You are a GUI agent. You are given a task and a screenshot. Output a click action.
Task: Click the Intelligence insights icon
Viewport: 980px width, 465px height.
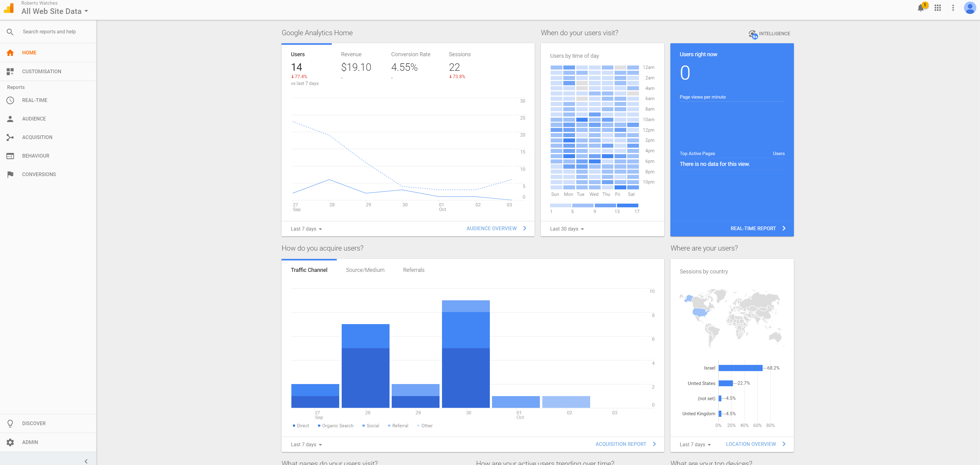[x=753, y=34]
